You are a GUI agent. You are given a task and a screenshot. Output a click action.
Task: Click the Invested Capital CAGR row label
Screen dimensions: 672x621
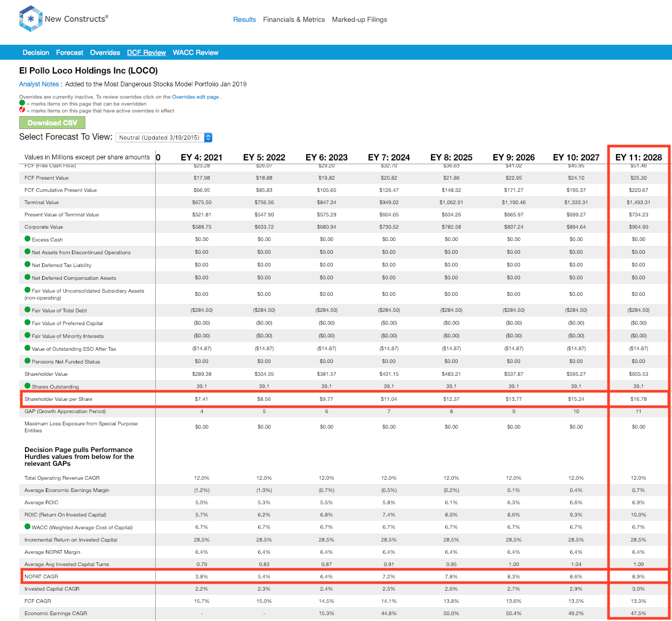[52, 589]
